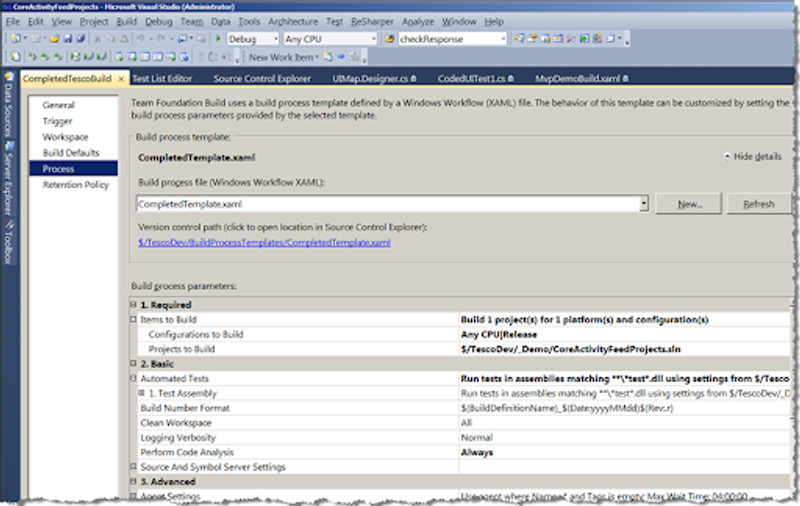
Task: Click the Find in Files icon beside checkResponse
Action: (389, 39)
